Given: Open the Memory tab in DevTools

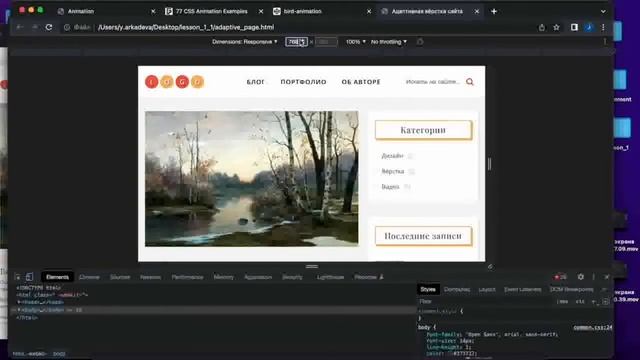Looking at the screenshot, I should point(224,277).
